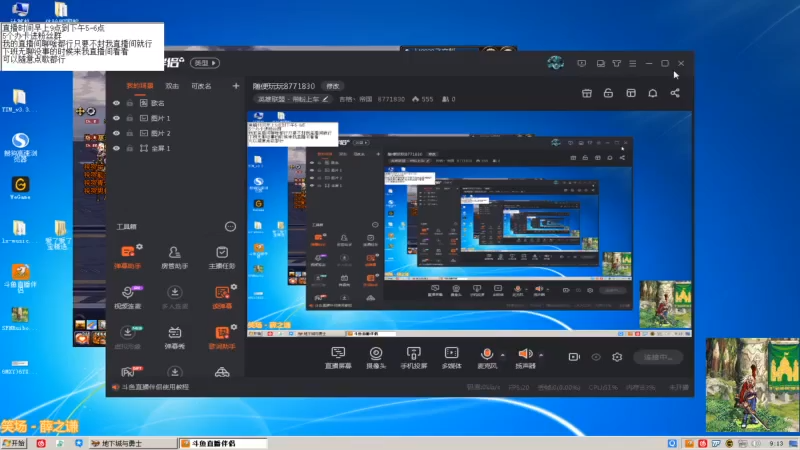Switch to 斗鱼直播伴侣 taskbar item

click(223, 443)
